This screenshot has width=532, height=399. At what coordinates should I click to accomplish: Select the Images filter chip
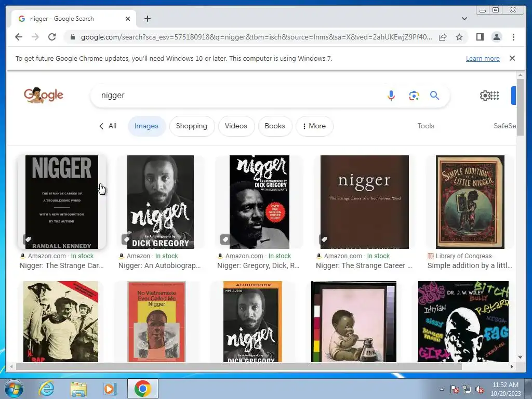(147, 126)
